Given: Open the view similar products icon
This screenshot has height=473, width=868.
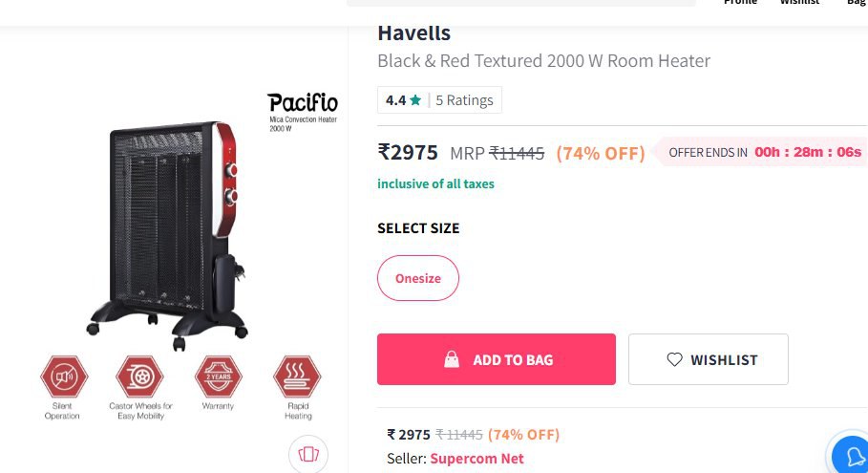Looking at the screenshot, I should [308, 454].
